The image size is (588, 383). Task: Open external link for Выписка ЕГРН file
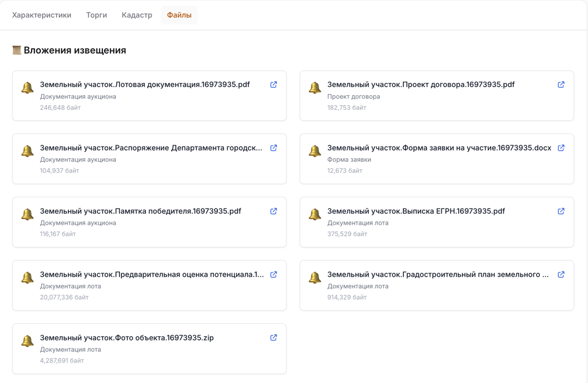pyautogui.click(x=561, y=211)
